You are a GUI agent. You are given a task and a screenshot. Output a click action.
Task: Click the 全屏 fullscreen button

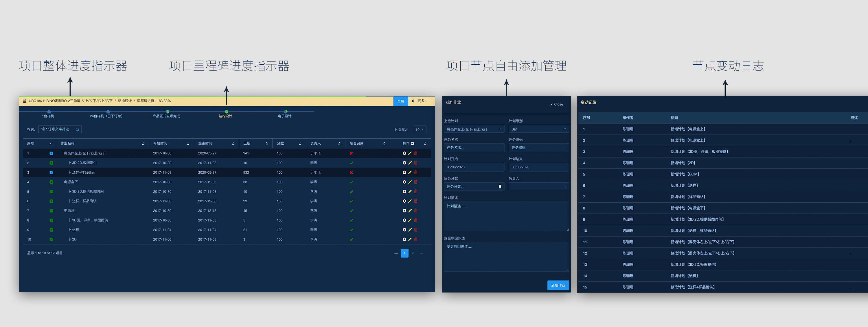coord(400,101)
